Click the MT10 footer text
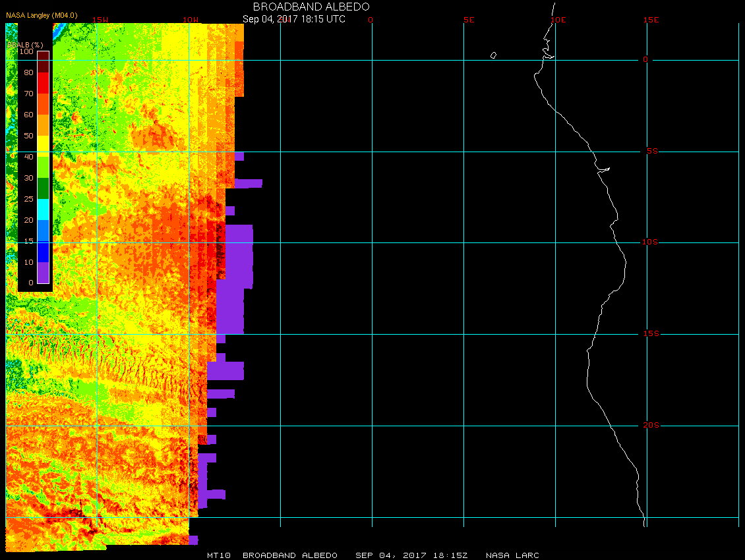745x560 pixels. [219, 555]
